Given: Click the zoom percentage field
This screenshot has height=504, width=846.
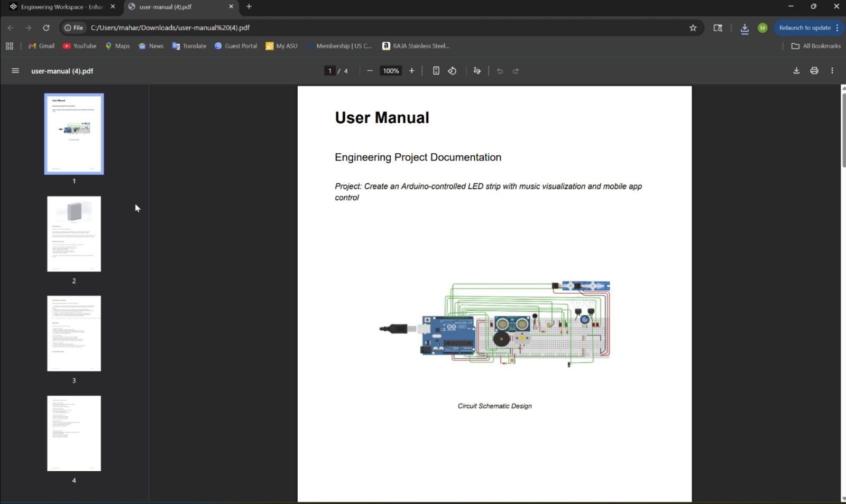Looking at the screenshot, I should [391, 71].
